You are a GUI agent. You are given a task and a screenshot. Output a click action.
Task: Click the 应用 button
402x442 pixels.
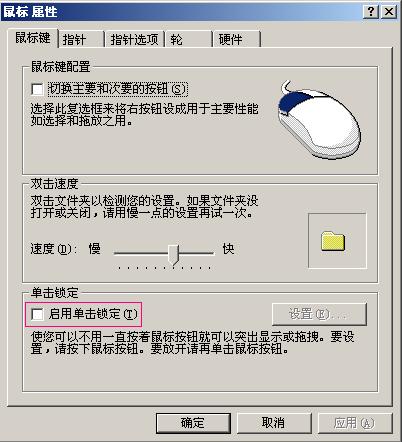[x=355, y=423]
